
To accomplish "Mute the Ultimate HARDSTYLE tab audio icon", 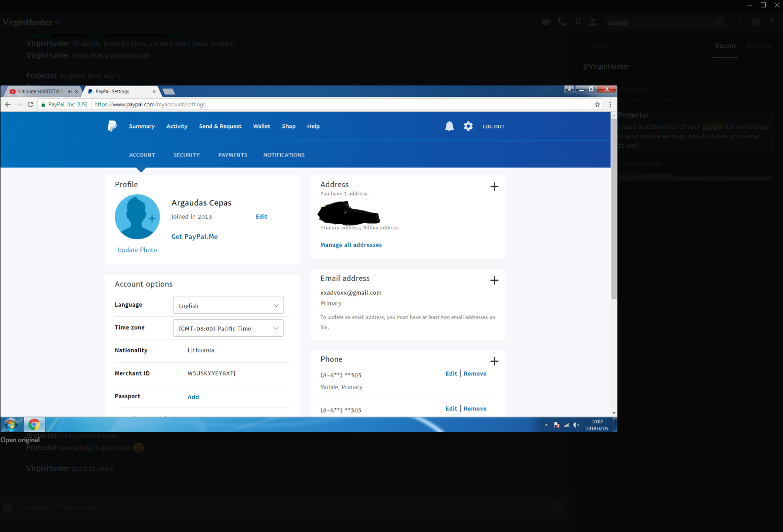I will (x=70, y=91).
